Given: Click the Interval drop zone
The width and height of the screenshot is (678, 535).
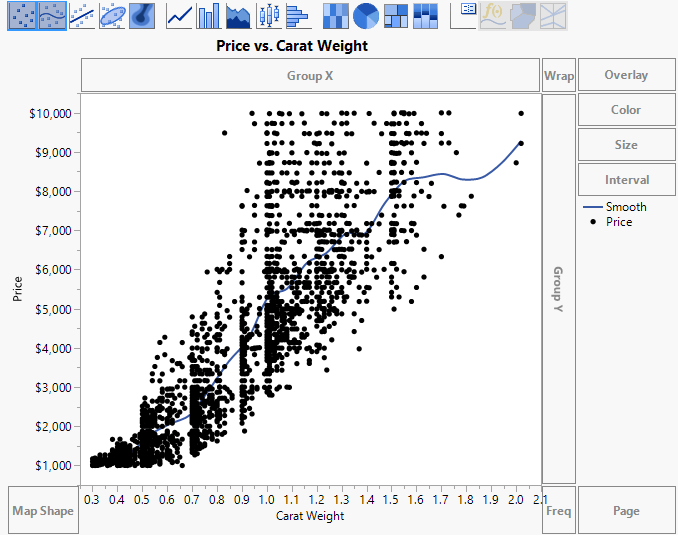Looking at the screenshot, I should click(x=626, y=179).
